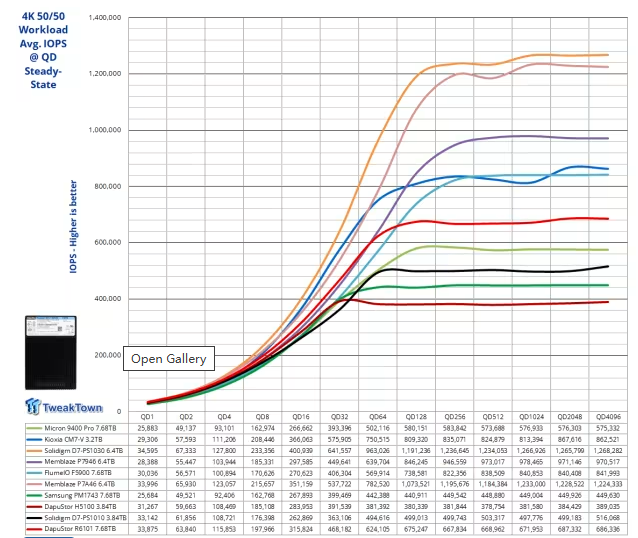Click the orange Solidigm D7-PS1030 legend color line
Viewport: 638px width, 538px height.
click(x=34, y=451)
